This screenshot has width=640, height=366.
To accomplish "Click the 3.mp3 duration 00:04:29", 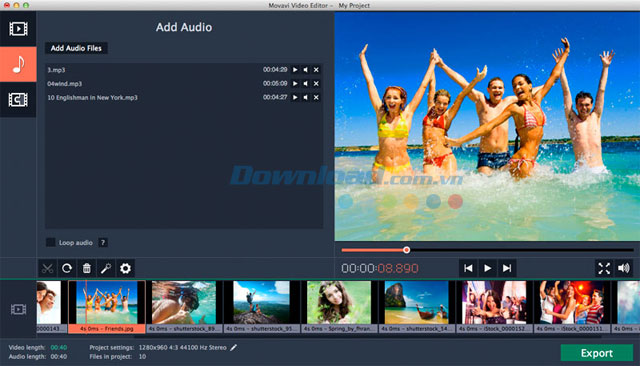I will (x=275, y=70).
